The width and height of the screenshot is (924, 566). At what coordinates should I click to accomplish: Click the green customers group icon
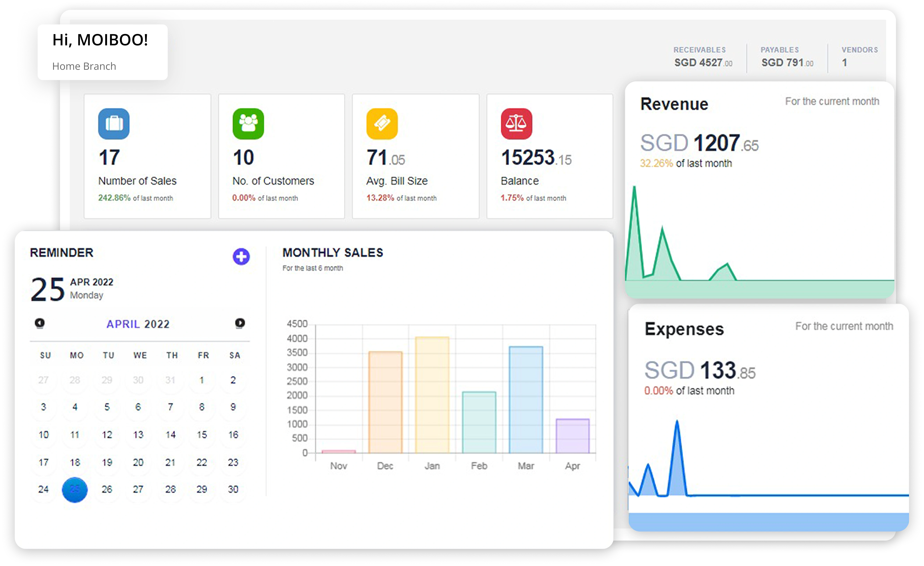tap(248, 124)
